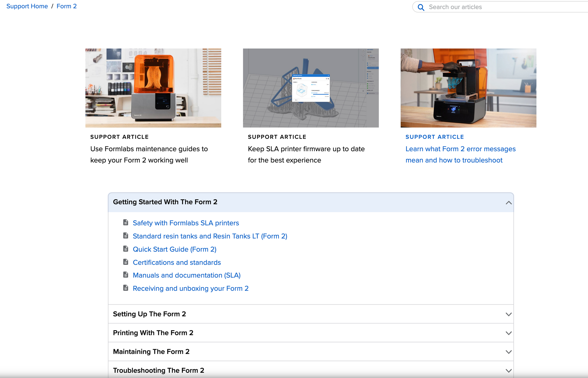Click document icon beside Standard resin tanks
588x378 pixels.
126,236
